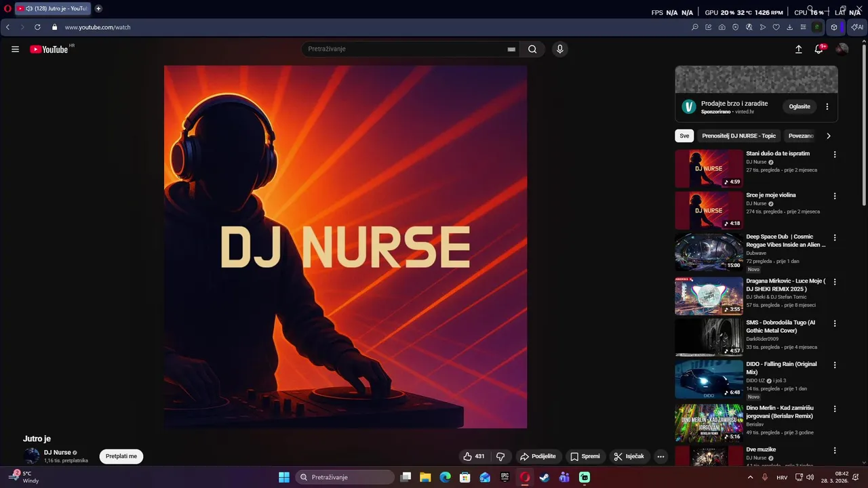Click the Oglasite ad button
This screenshot has width=868, height=488.
pos(800,106)
